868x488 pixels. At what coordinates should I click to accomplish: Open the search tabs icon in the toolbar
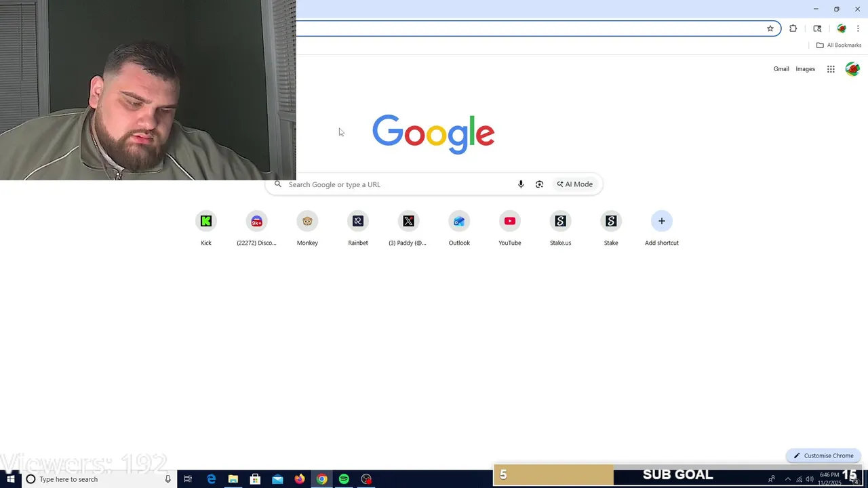[x=817, y=28]
